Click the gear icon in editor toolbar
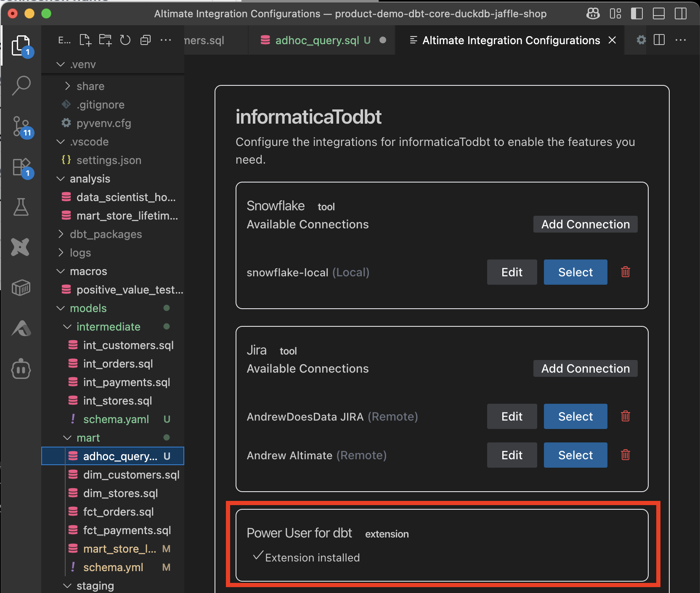 (641, 40)
